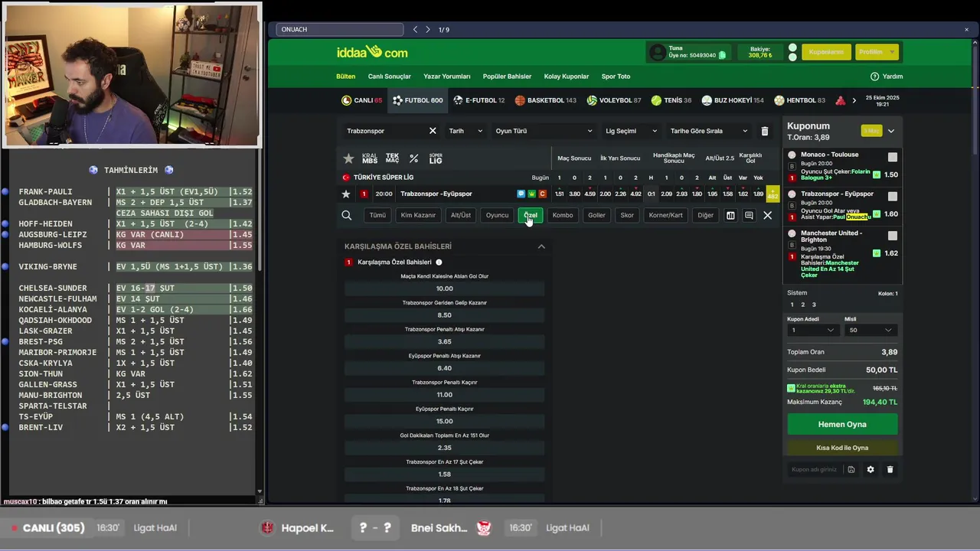Switch to the Kombo bet tab
980x551 pixels.
coord(563,216)
